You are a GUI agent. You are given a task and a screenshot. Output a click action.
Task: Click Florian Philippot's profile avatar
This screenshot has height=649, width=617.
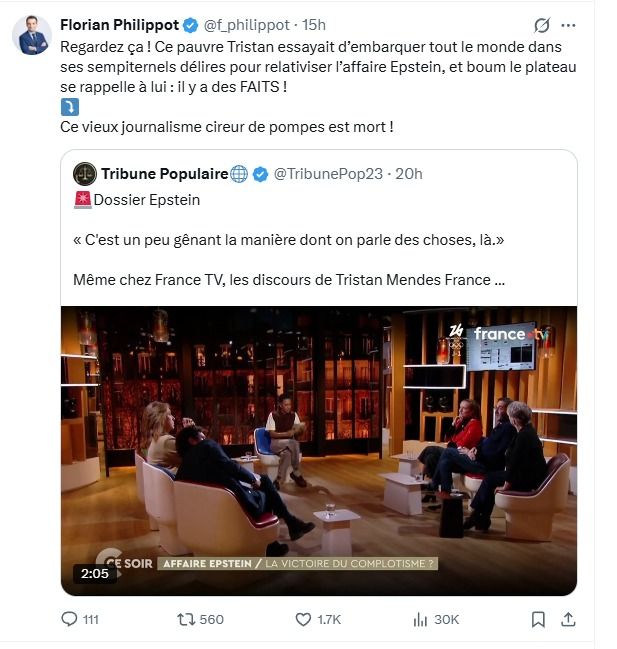click(x=32, y=35)
